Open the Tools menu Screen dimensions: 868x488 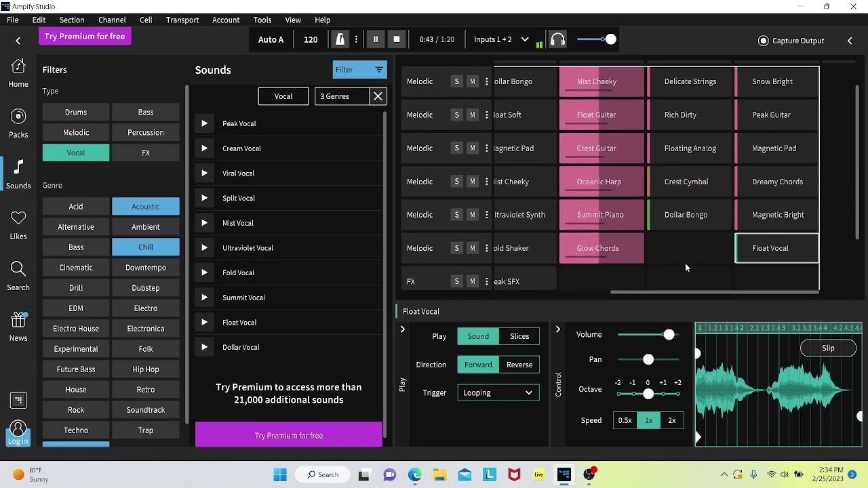262,20
